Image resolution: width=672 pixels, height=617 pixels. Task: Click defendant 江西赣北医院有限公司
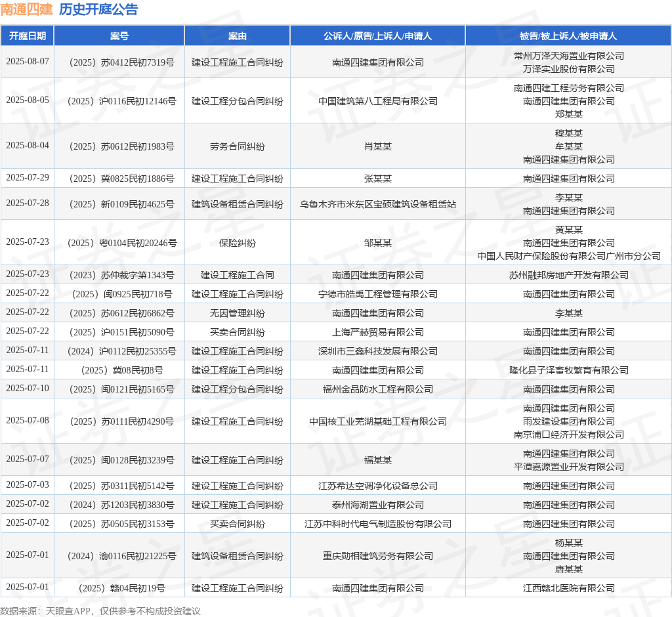(569, 588)
